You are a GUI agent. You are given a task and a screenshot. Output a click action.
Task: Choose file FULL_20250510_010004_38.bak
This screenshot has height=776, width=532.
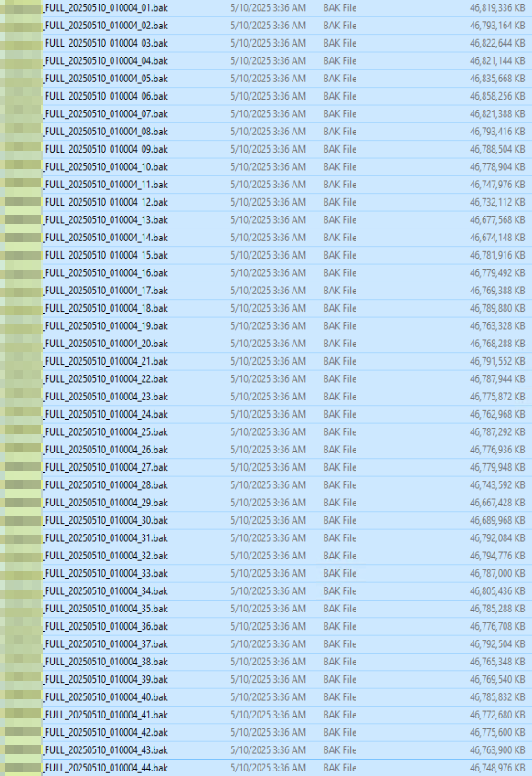[106, 662]
